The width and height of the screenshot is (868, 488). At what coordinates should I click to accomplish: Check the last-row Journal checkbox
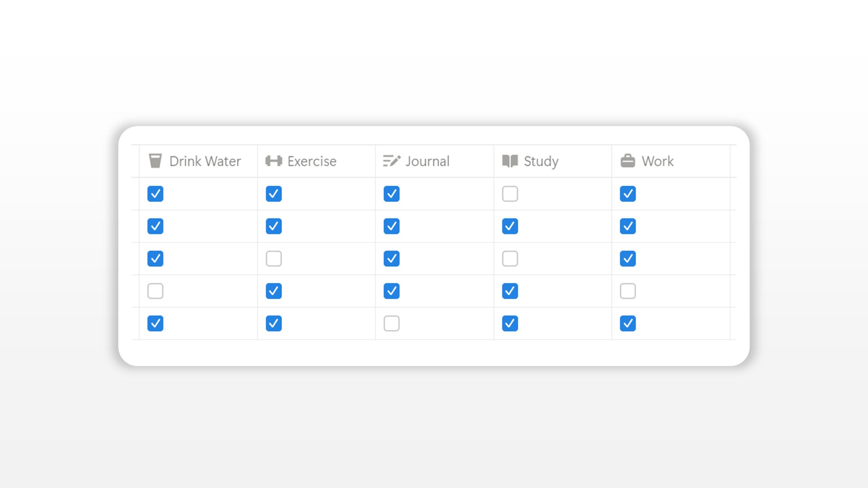click(392, 323)
